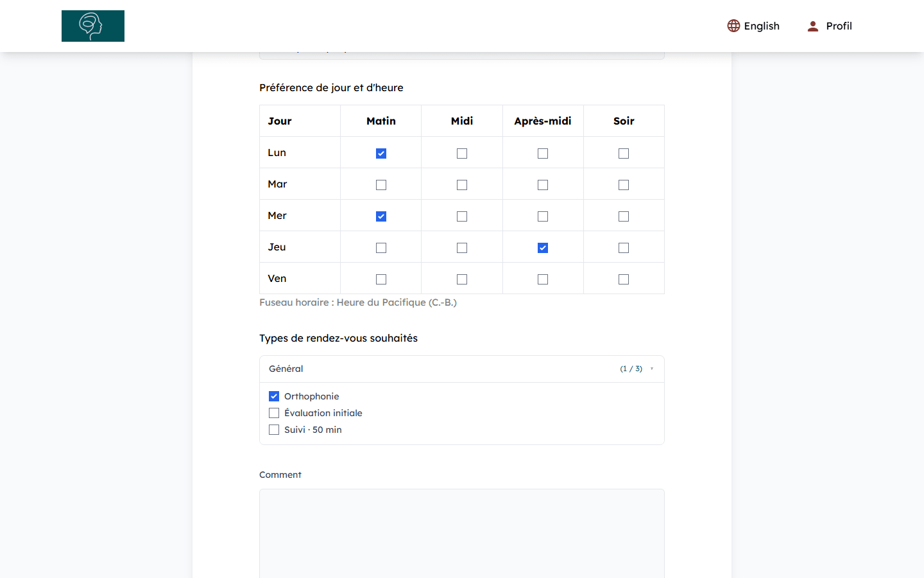Uncheck the Orthophonie option
Image resolution: width=924 pixels, height=578 pixels.
click(274, 396)
